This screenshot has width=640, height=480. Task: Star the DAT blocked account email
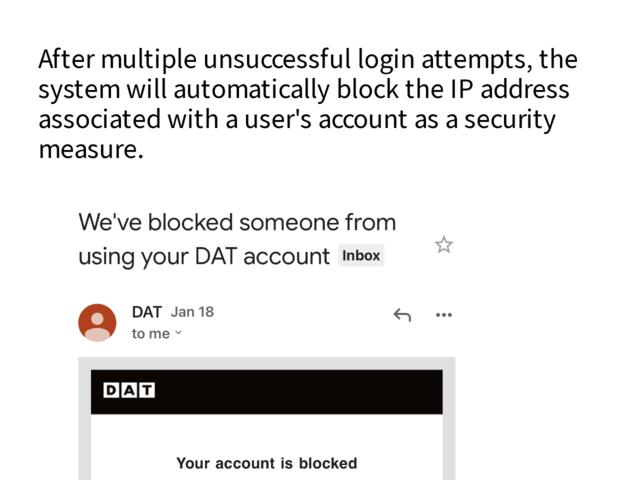pos(444,244)
